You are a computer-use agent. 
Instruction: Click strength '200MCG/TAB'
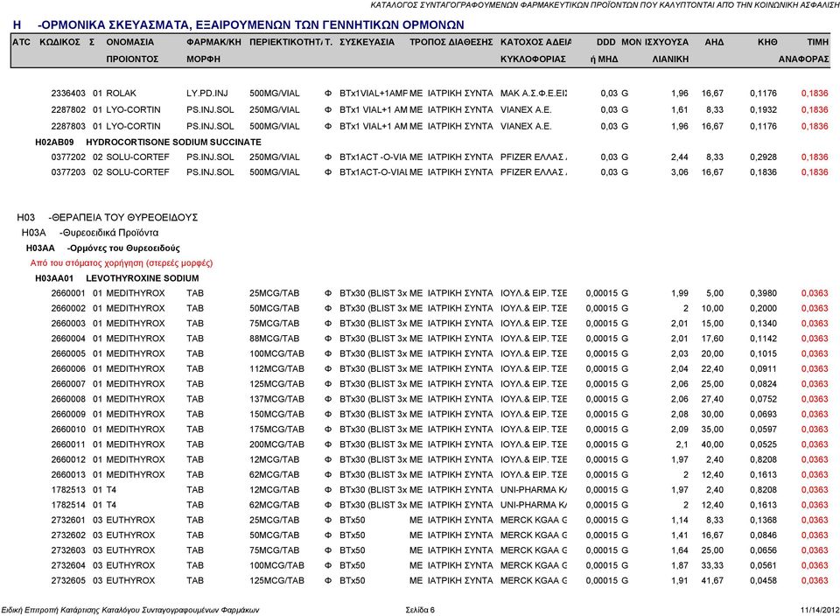276,444
